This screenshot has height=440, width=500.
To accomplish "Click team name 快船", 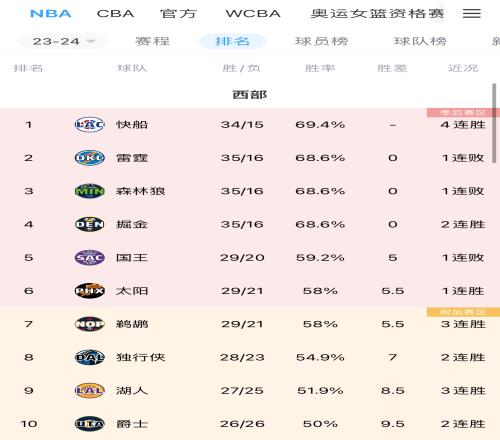I will coord(132,125).
